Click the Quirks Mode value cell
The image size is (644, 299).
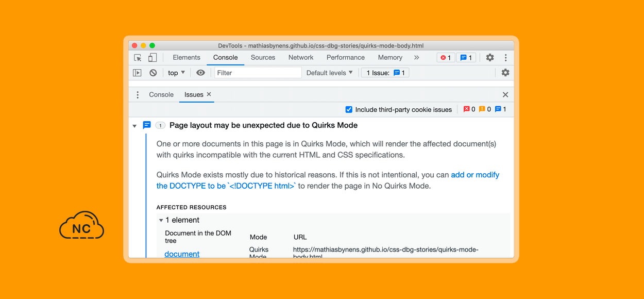pos(259,253)
